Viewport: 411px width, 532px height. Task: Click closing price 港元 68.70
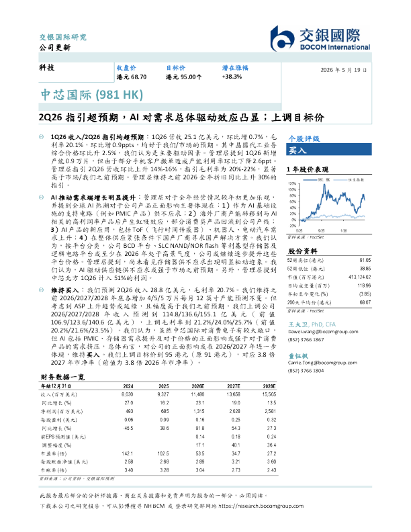coord(132,77)
